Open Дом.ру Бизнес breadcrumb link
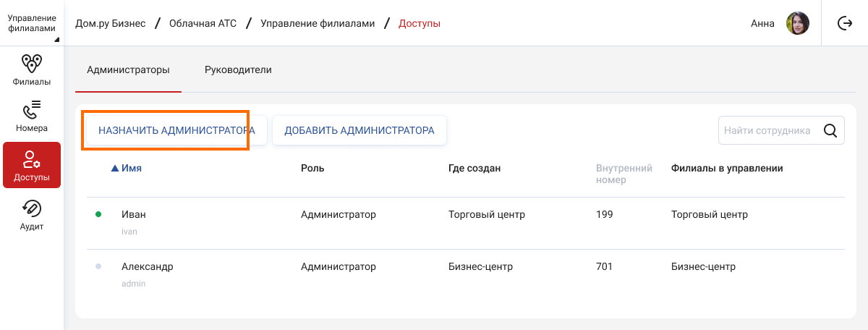 pyautogui.click(x=111, y=23)
